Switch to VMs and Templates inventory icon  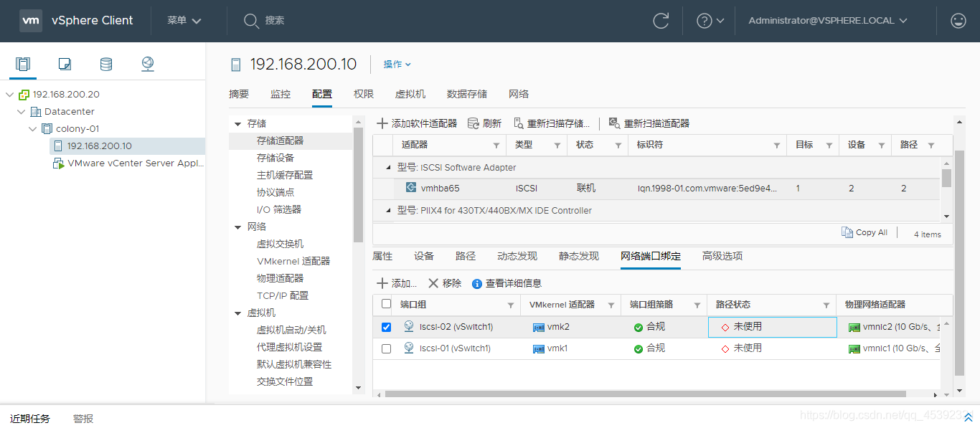(65, 65)
